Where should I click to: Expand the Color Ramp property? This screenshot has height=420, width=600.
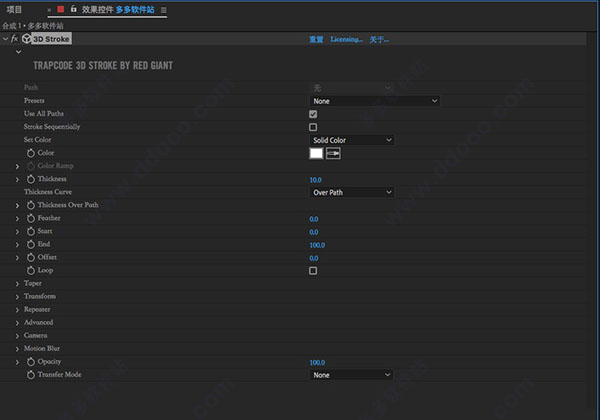coord(17,166)
